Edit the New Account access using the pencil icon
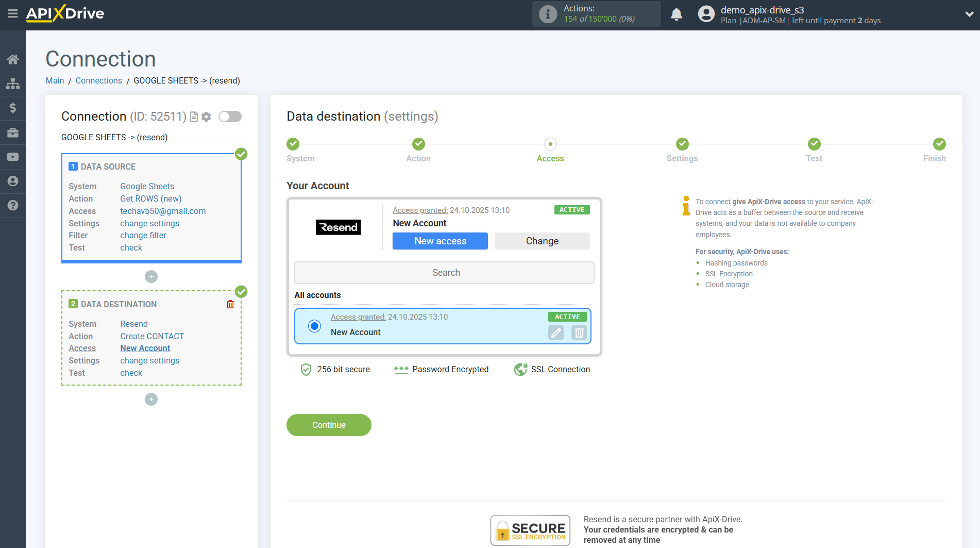This screenshot has width=980, height=548. point(555,333)
